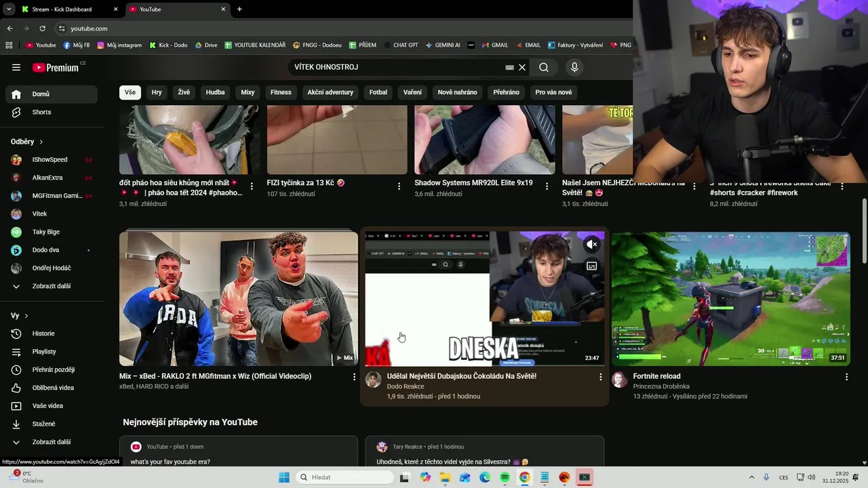
Task: Open IShowSpeed subscription channel
Action: pyautogui.click(x=52, y=160)
